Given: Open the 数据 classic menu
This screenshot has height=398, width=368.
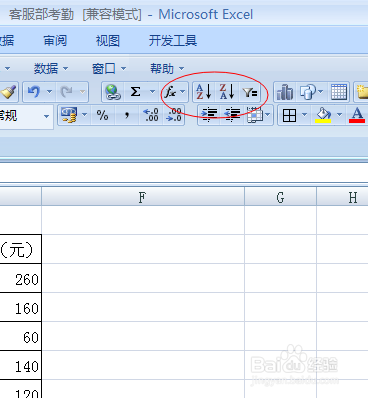Looking at the screenshot, I should 51,68.
